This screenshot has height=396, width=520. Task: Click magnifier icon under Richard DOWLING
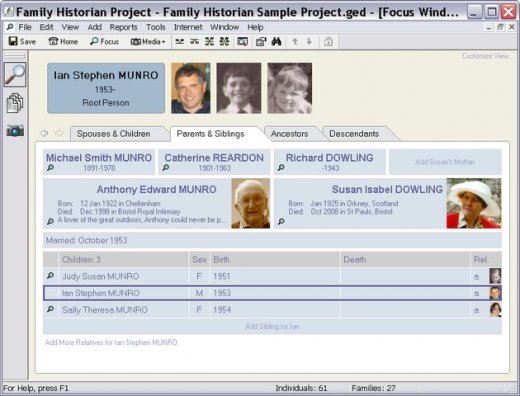tap(281, 168)
